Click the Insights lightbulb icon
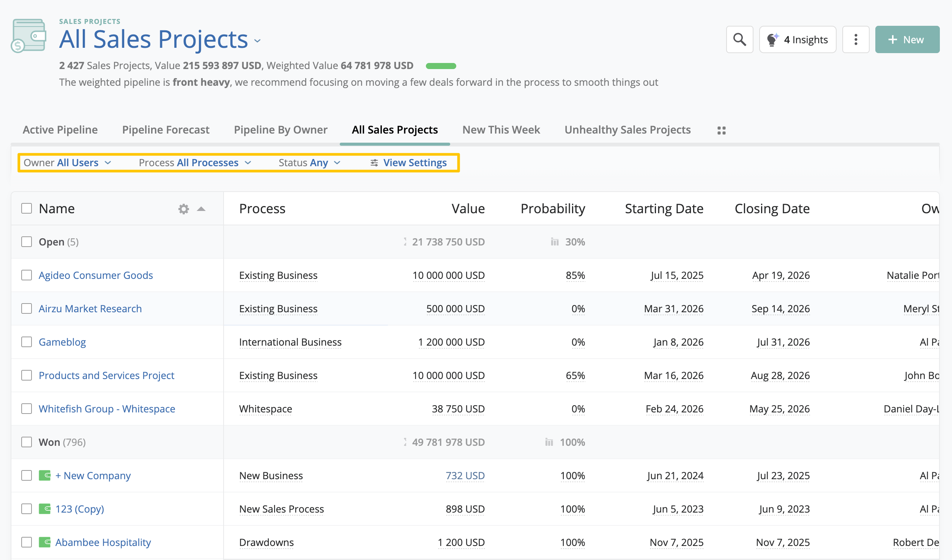Screen dimensions: 952x560 pos(772,39)
